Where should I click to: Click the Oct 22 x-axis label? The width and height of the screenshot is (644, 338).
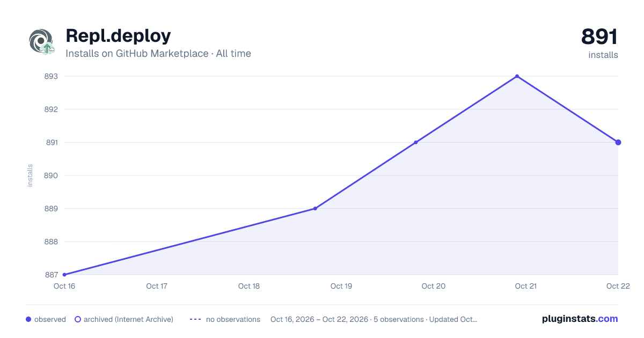point(618,286)
